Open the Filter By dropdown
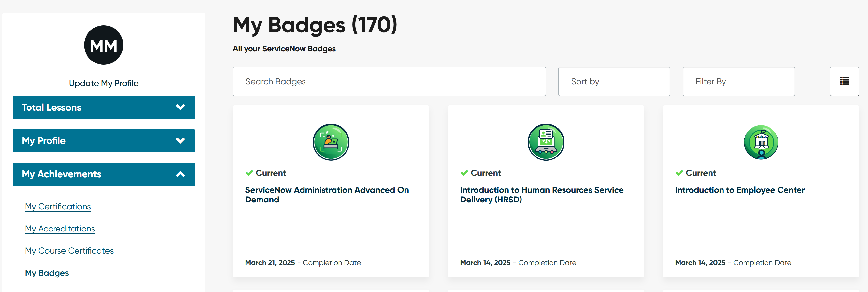This screenshot has width=868, height=292. 738,81
